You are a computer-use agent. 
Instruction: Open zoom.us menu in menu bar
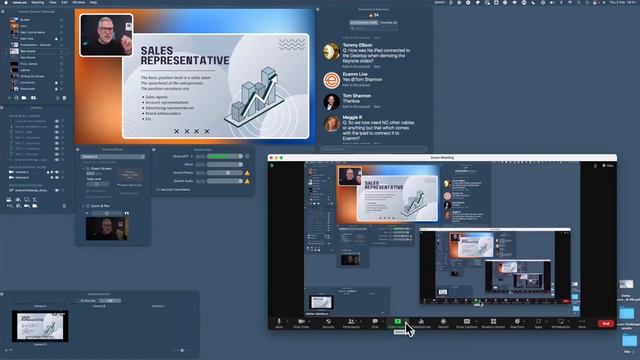(x=20, y=2)
